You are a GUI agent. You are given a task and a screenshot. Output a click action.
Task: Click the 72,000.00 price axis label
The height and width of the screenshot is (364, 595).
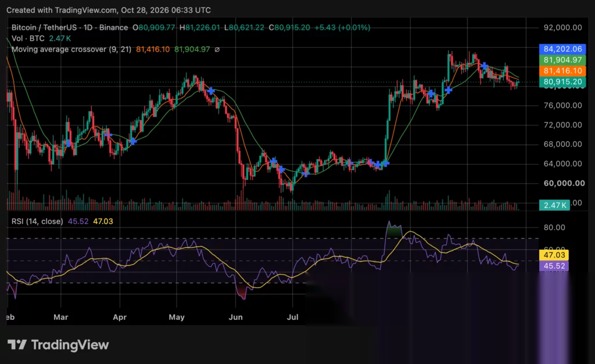[x=562, y=125]
